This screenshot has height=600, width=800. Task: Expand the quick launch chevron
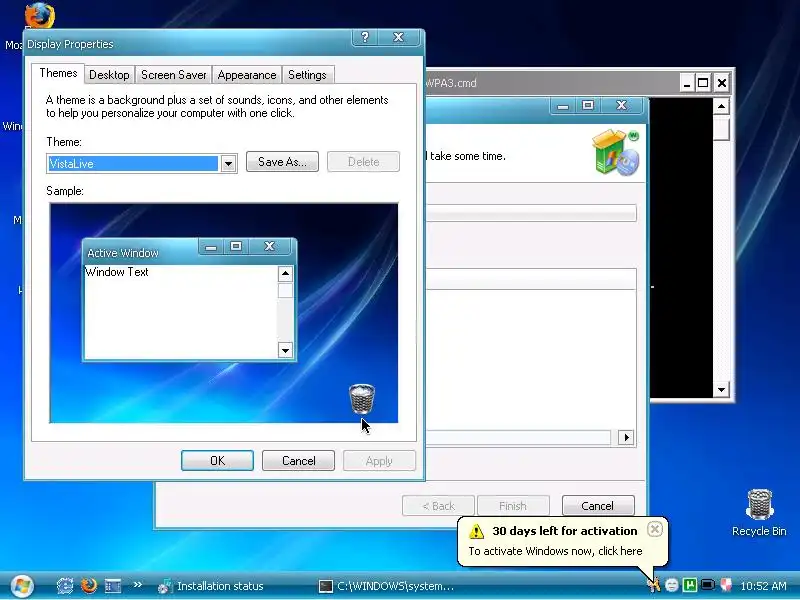tap(138, 584)
